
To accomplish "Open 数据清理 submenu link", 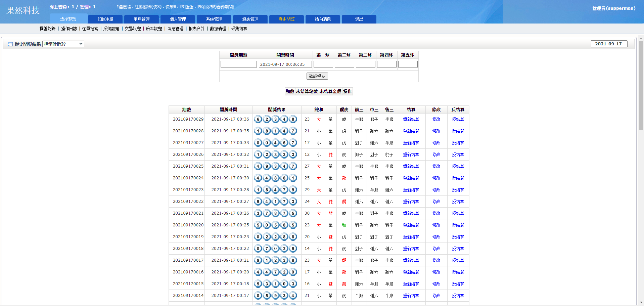I will [x=218, y=29].
